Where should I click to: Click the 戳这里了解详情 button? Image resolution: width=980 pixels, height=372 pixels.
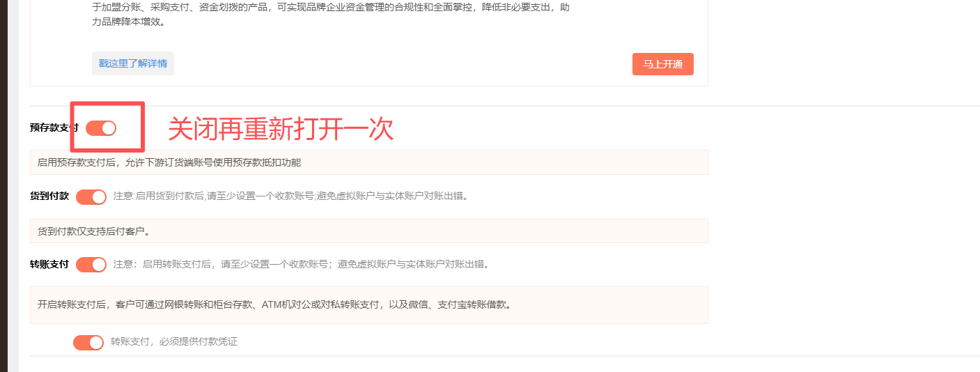133,63
